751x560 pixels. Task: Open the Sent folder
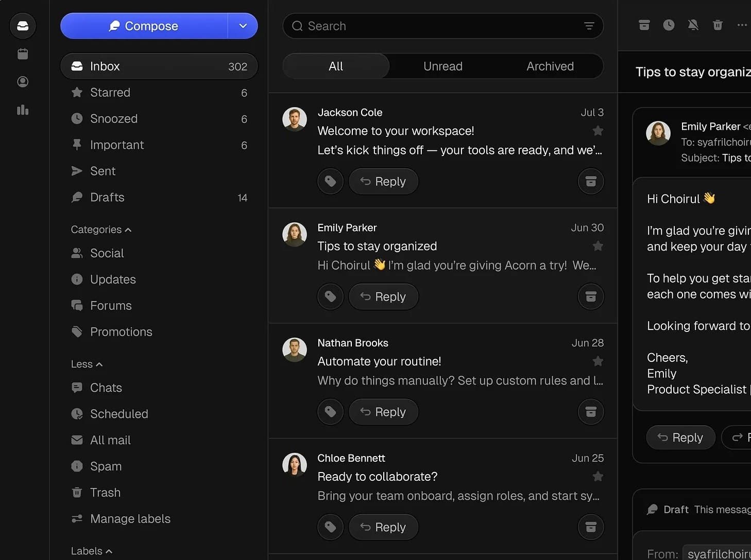coord(159,171)
